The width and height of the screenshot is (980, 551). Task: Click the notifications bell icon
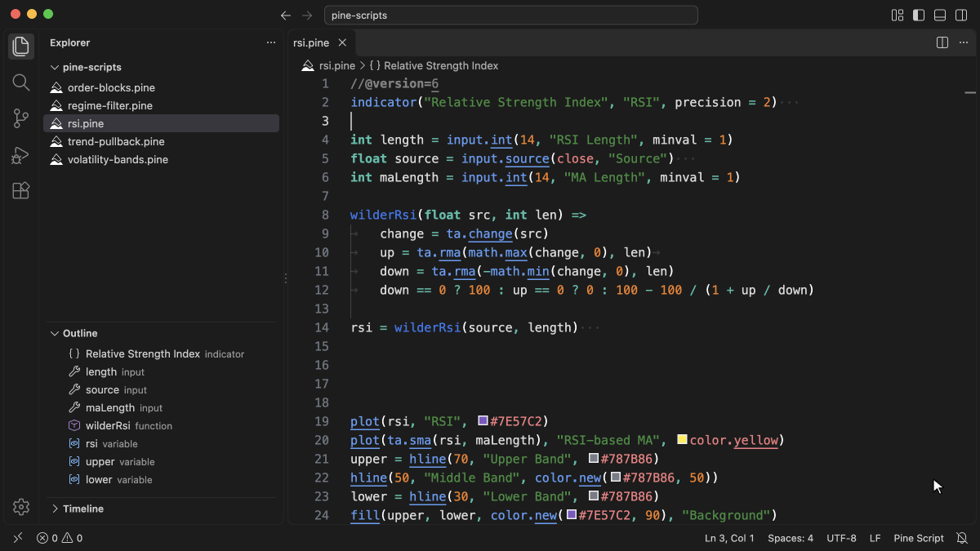click(961, 538)
